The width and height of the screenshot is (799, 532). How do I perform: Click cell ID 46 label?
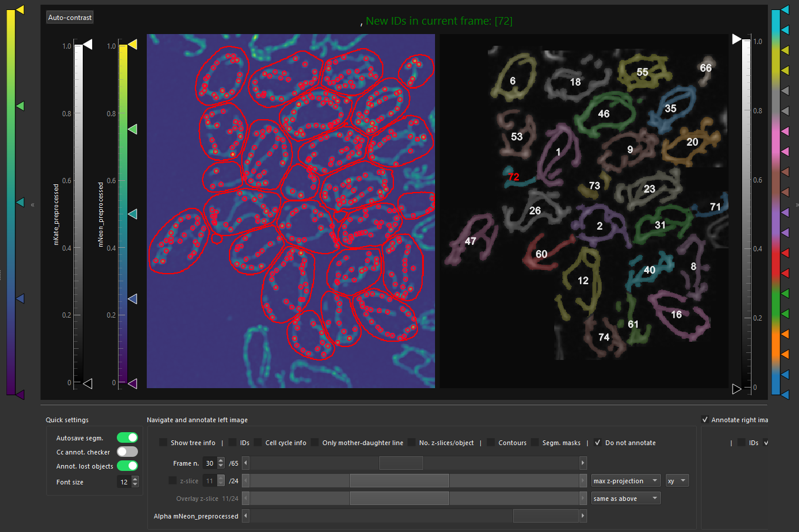pos(604,114)
